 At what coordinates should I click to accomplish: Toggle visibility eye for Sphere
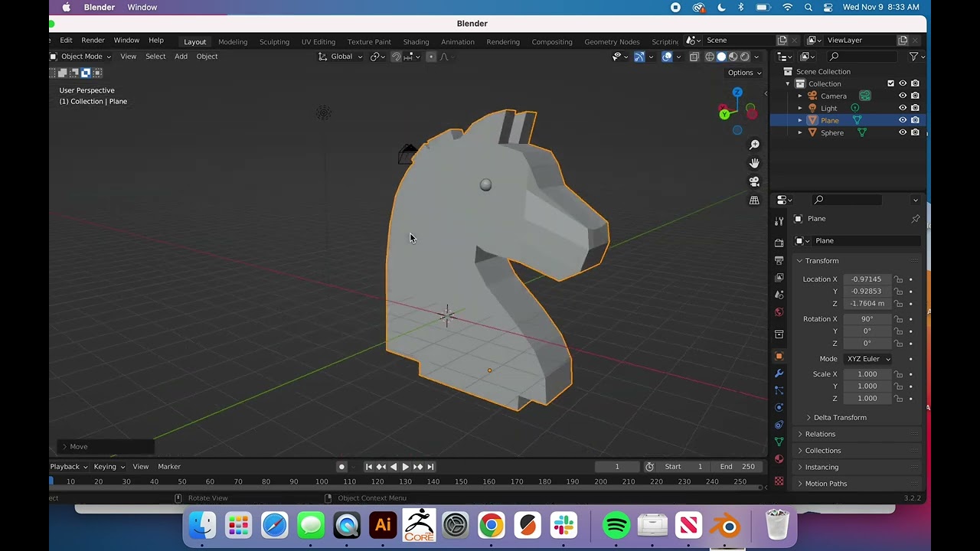(x=903, y=132)
